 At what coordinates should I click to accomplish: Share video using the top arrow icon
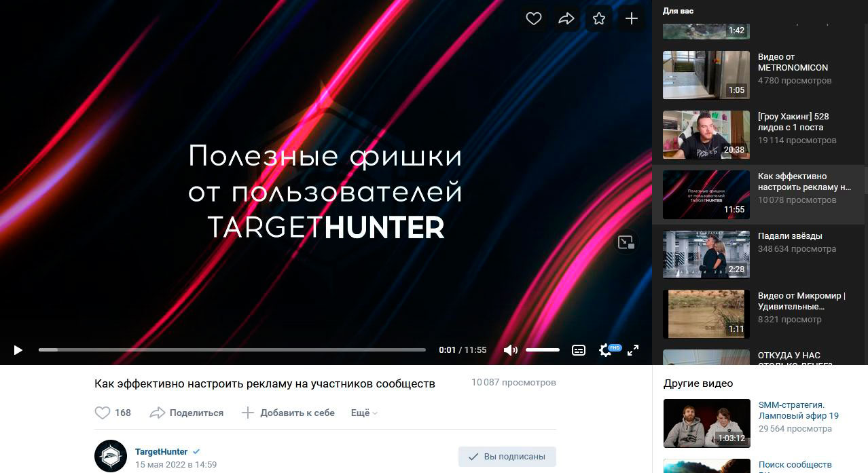pyautogui.click(x=566, y=19)
